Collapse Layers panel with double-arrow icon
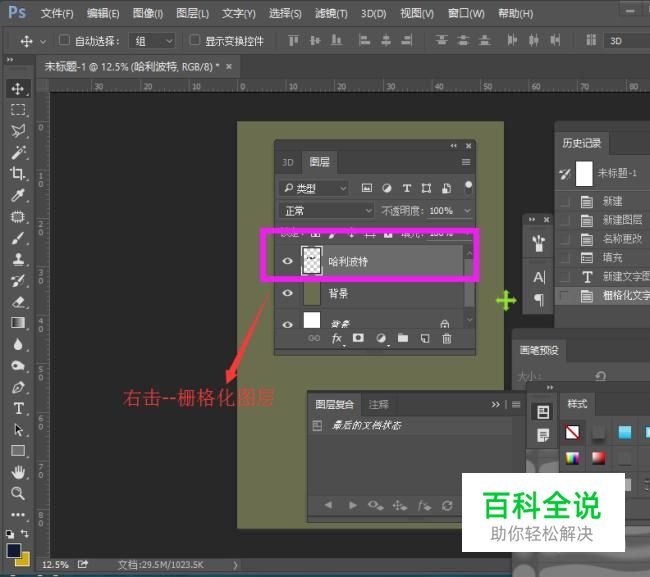650x577 pixels. tap(454, 146)
